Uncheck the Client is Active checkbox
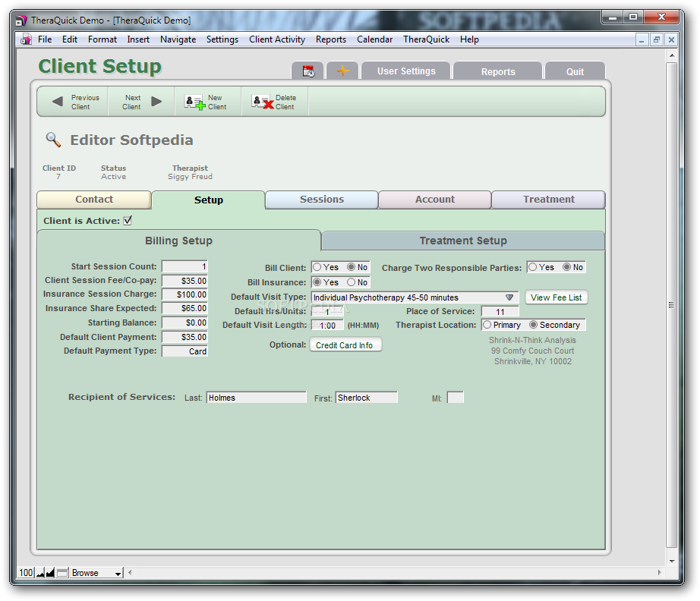This screenshot has width=700, height=601. (128, 220)
